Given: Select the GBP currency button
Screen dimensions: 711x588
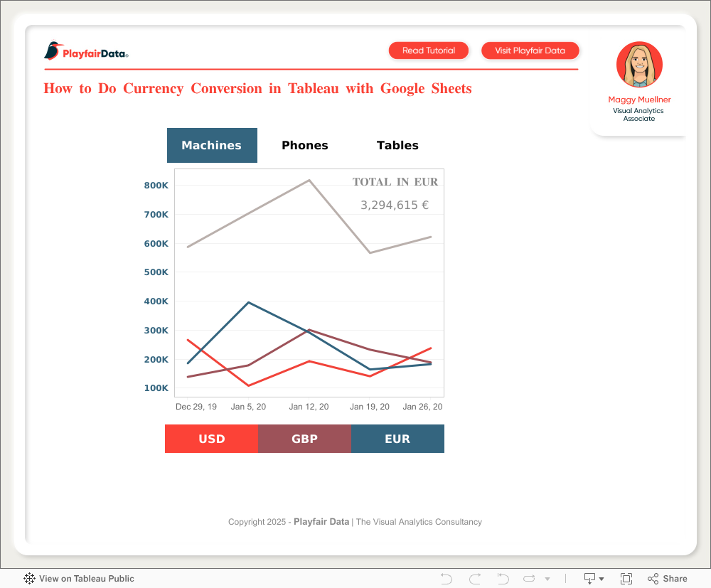Looking at the screenshot, I should (x=305, y=439).
